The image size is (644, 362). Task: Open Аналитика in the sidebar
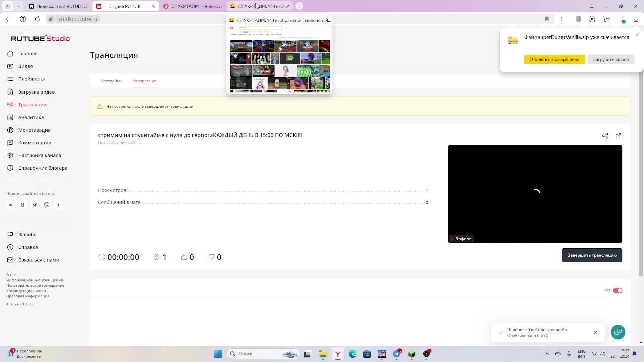coord(26,117)
